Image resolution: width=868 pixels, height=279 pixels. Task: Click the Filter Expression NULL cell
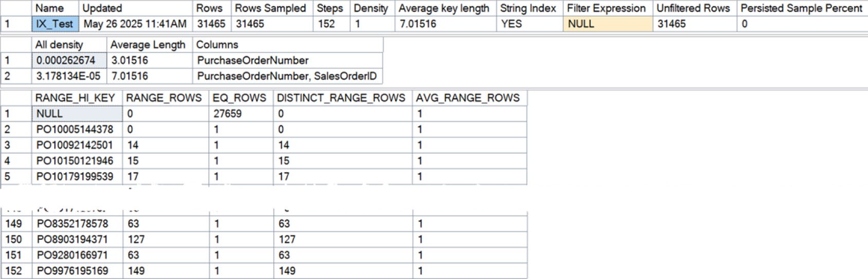coord(608,24)
